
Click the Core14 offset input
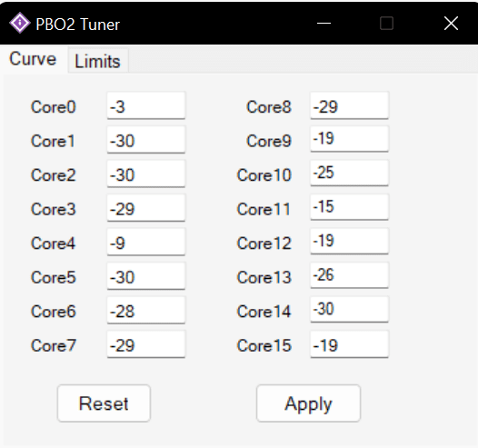coord(349,310)
